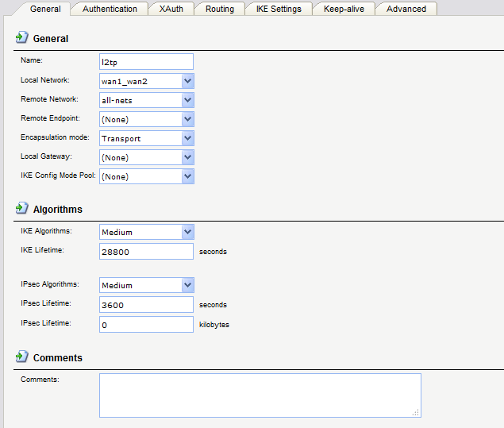Switch to the Advanced tab
The height and width of the screenshot is (428, 504).
(406, 9)
